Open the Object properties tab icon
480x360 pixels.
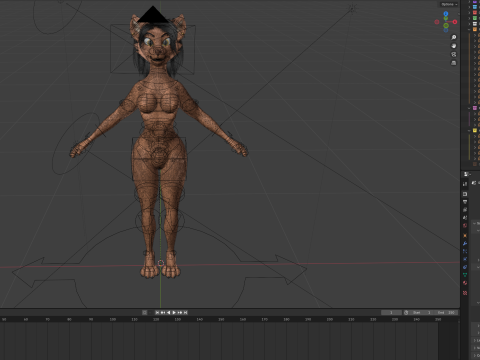click(x=465, y=236)
